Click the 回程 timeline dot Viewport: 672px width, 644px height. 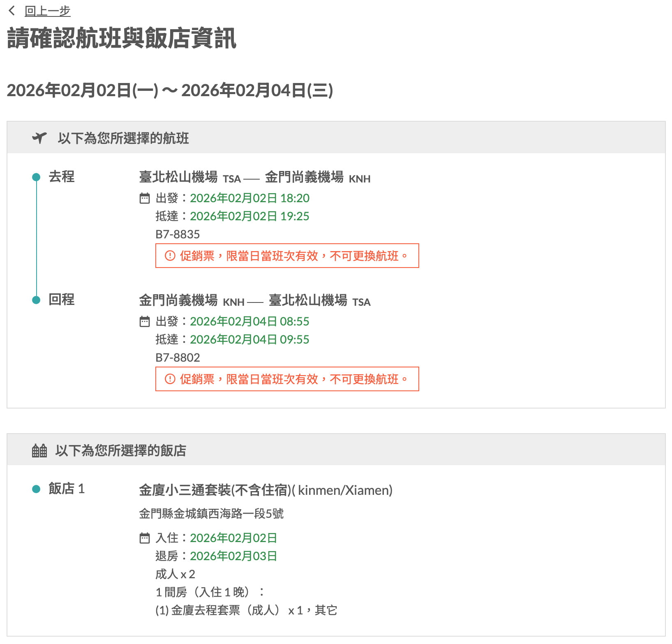36,300
